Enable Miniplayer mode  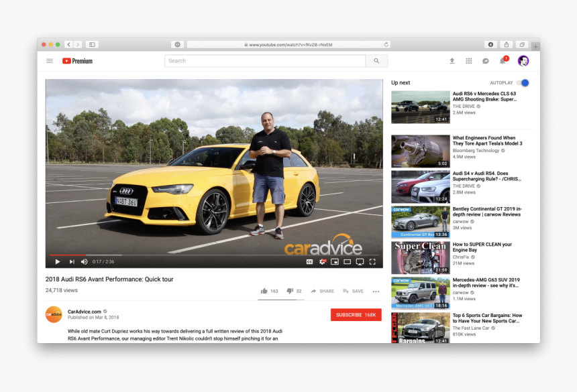click(334, 262)
